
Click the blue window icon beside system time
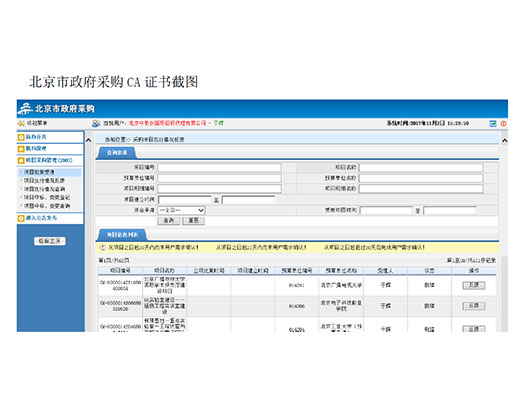(493, 124)
